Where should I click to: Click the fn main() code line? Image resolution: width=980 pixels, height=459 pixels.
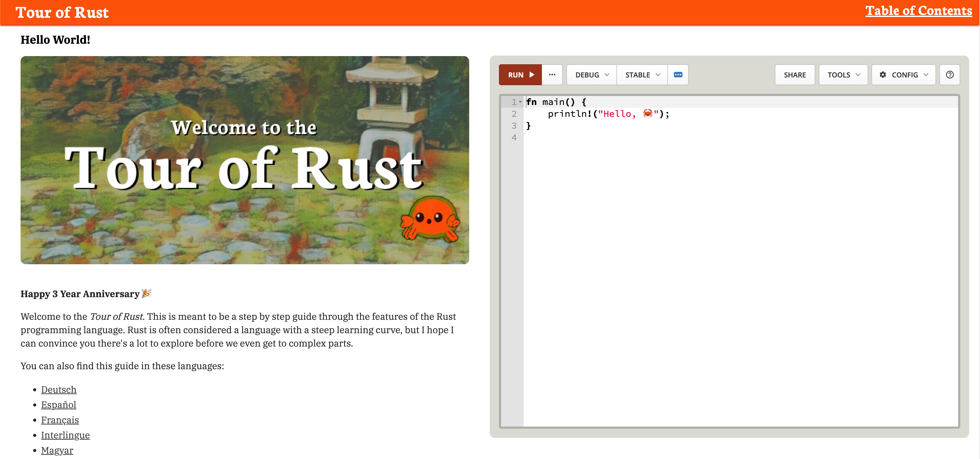[556, 102]
